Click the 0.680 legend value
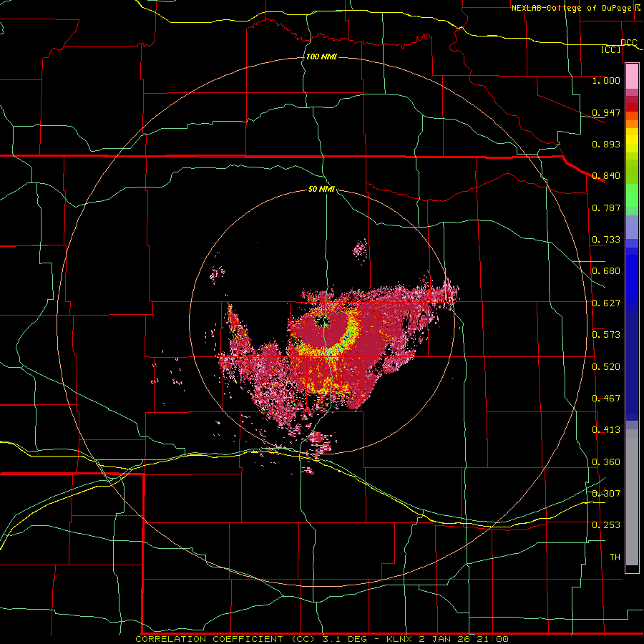The image size is (644, 644). 606,271
